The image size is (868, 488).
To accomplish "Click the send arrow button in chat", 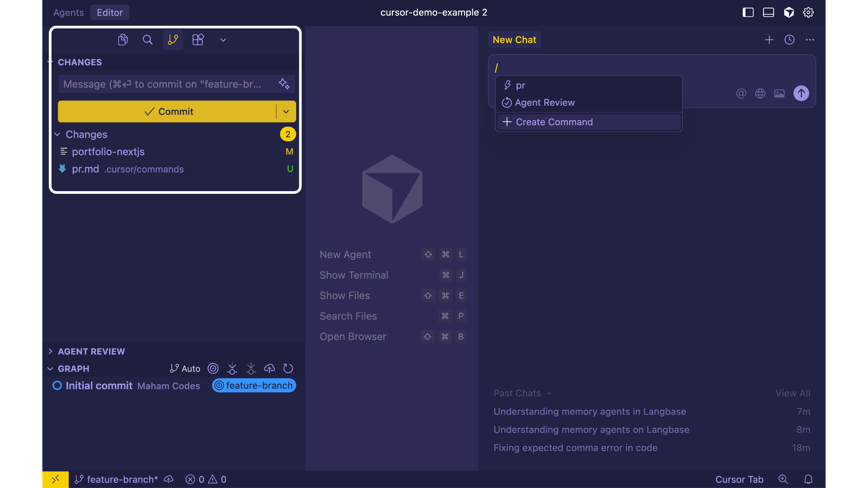I will click(801, 94).
